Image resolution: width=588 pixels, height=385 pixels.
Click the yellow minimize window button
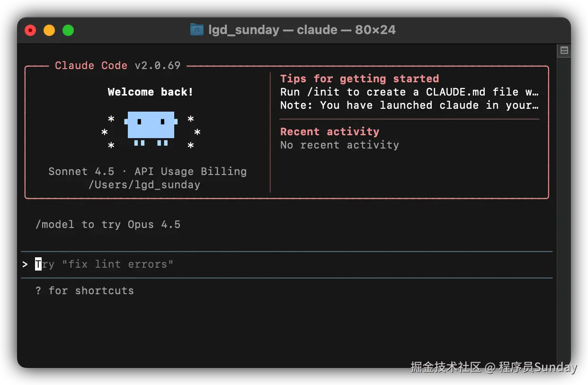click(x=49, y=30)
